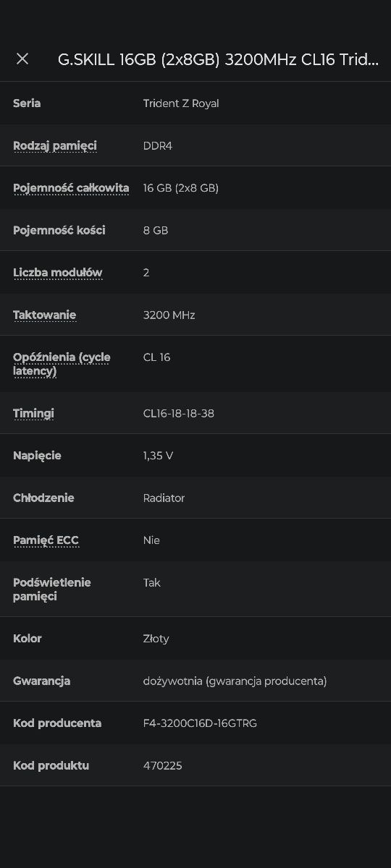Select the Złoty color value
This screenshot has width=391, height=868.
(x=156, y=639)
